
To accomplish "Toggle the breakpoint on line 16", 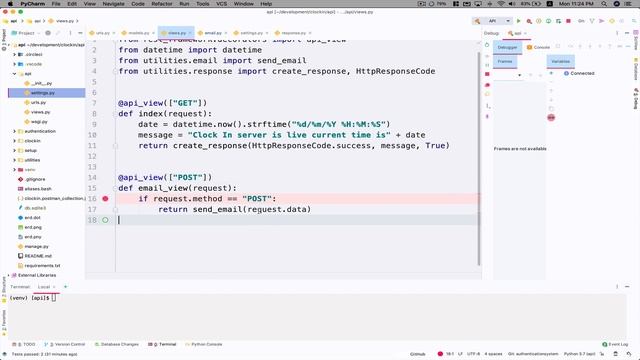I will click(105, 199).
